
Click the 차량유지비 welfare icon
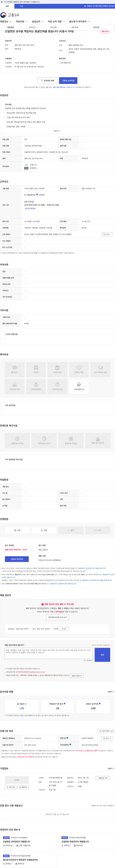pos(57,369)
